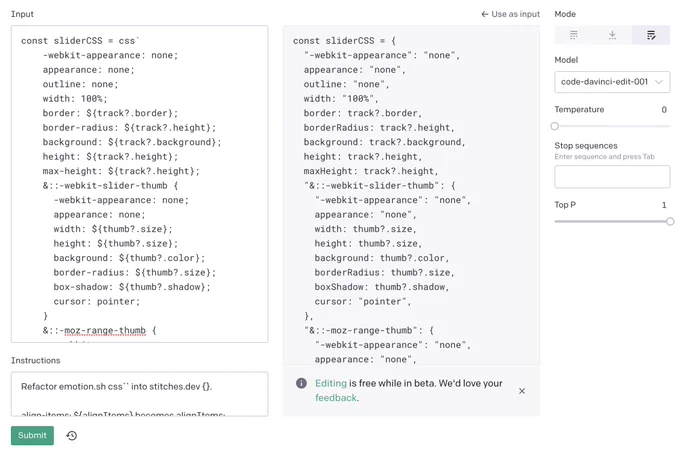Viewport: 680px width, 455px height.
Task: Click 'border: ${track?.border};' input line
Action: (110, 113)
